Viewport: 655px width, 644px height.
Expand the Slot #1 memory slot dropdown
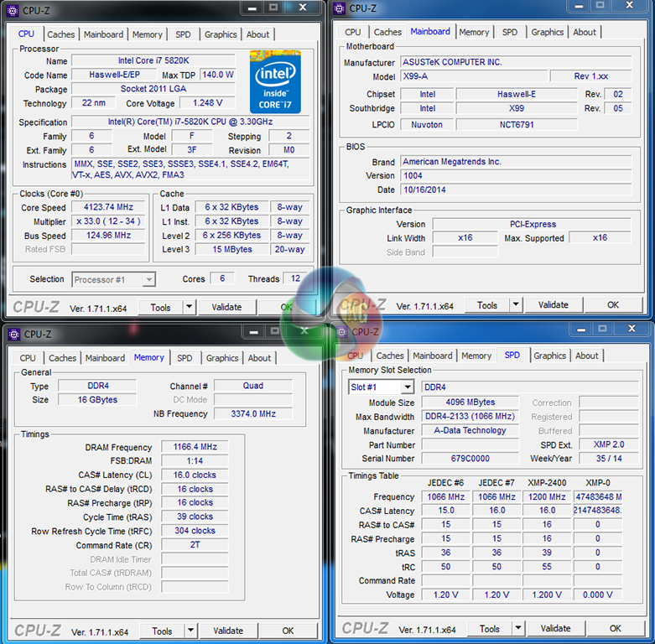[x=408, y=387]
